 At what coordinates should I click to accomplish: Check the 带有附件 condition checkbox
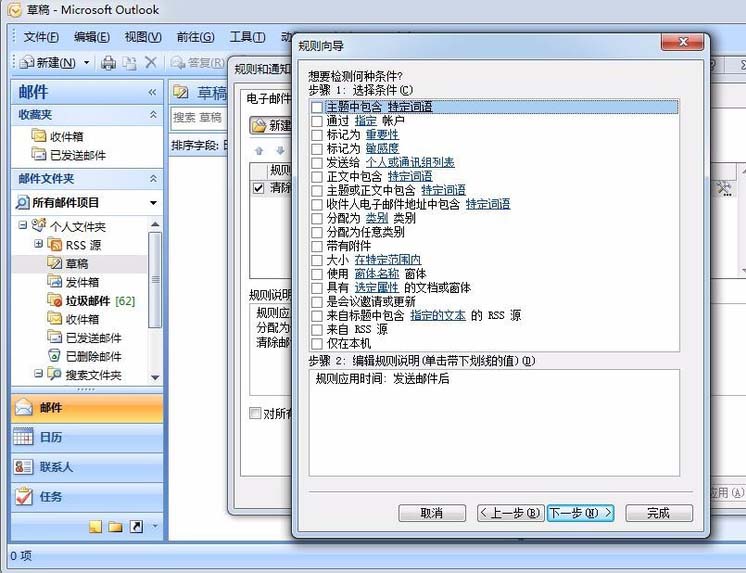317,246
